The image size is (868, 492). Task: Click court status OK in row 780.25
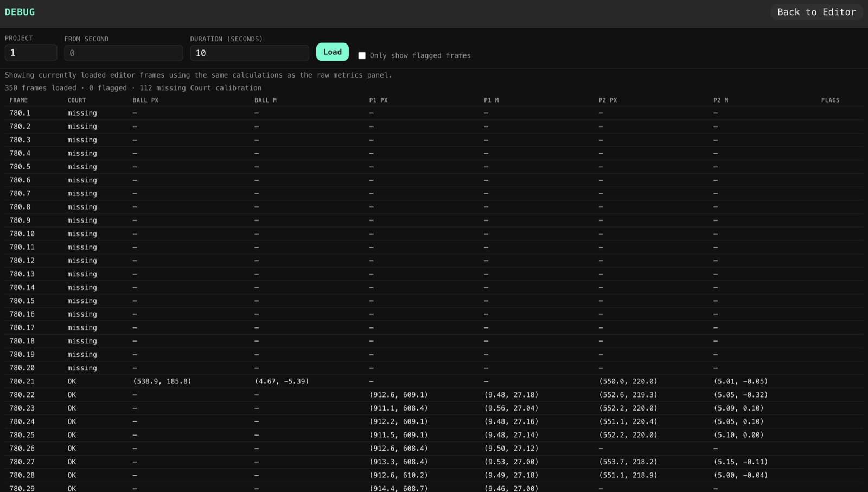[72, 435]
